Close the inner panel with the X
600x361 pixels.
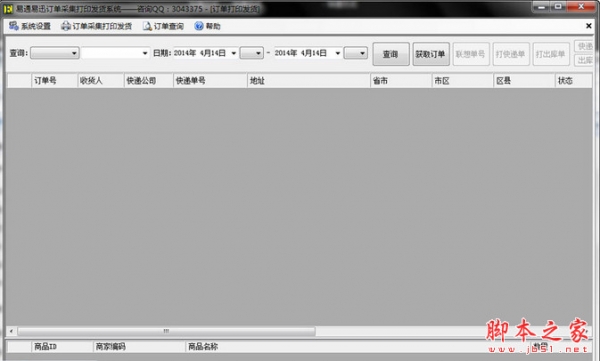(x=589, y=26)
